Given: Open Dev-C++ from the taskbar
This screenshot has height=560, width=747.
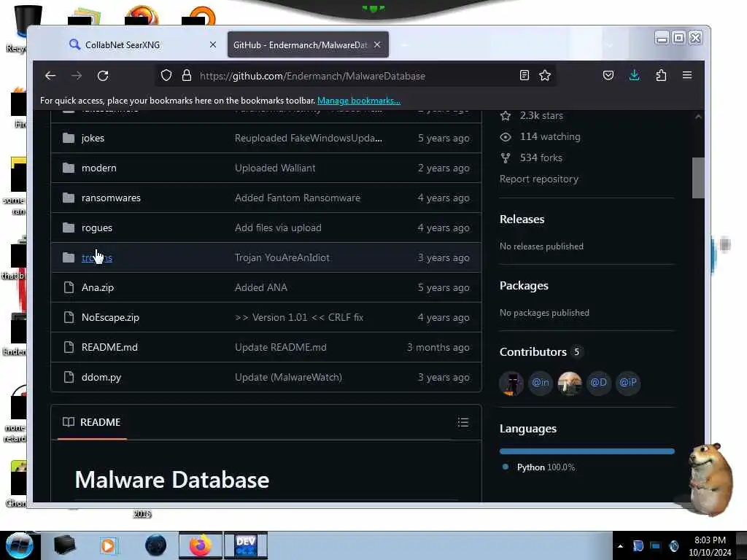Looking at the screenshot, I should (246, 545).
